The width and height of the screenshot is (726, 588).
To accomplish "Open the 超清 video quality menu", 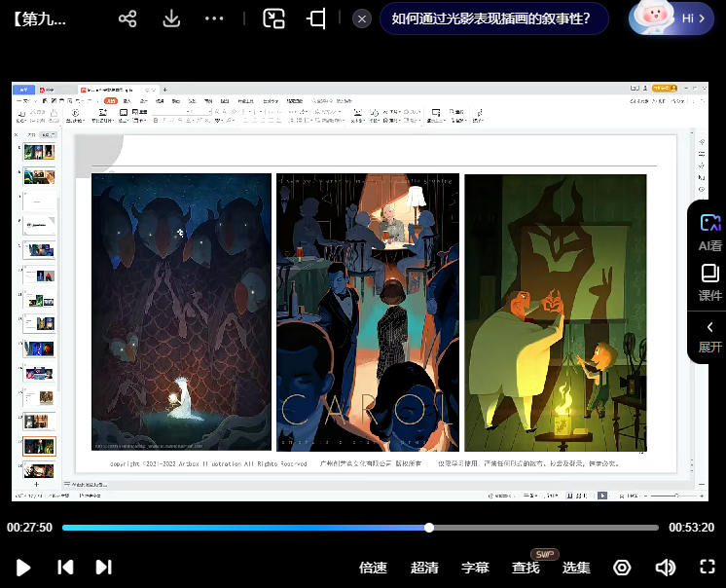I will [424, 568].
